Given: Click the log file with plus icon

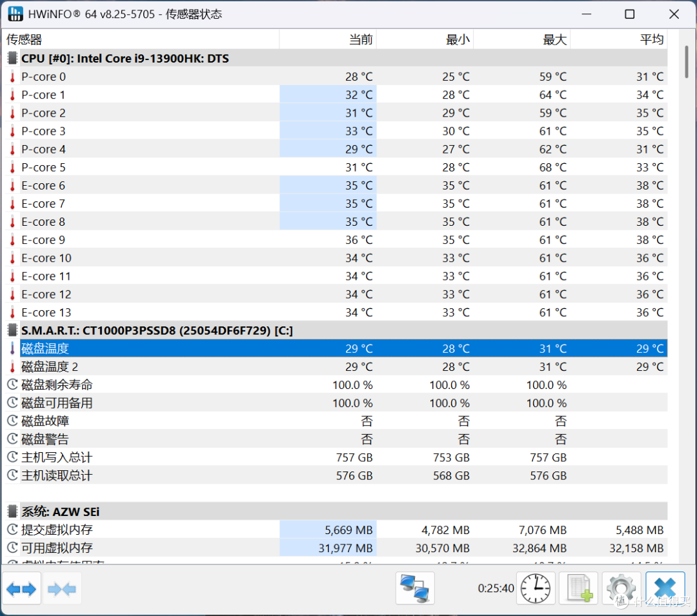Looking at the screenshot, I should pos(578,589).
